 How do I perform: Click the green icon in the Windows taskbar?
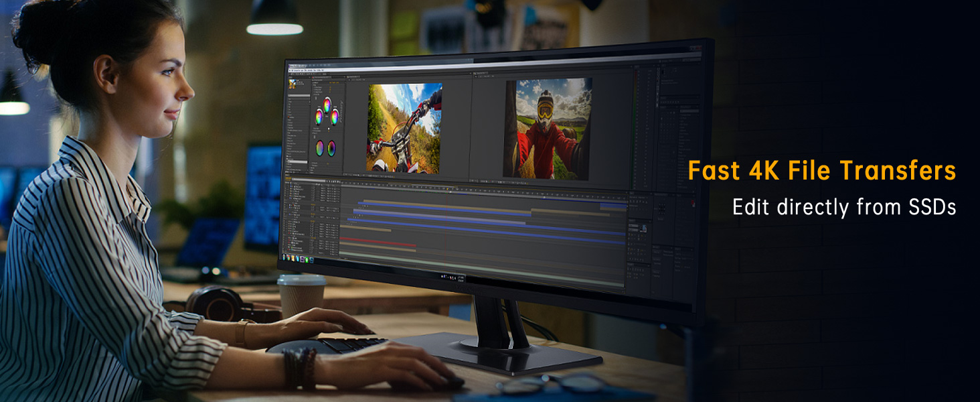[307, 259]
